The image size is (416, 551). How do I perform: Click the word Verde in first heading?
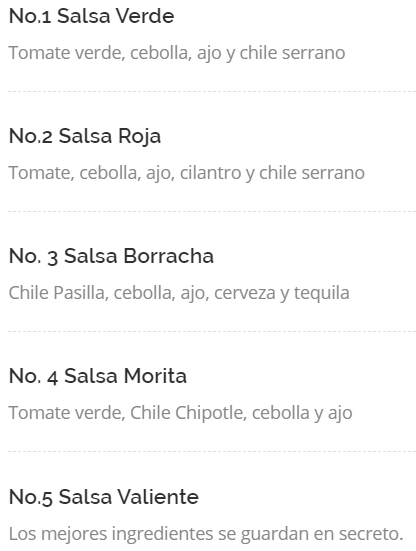(145, 16)
